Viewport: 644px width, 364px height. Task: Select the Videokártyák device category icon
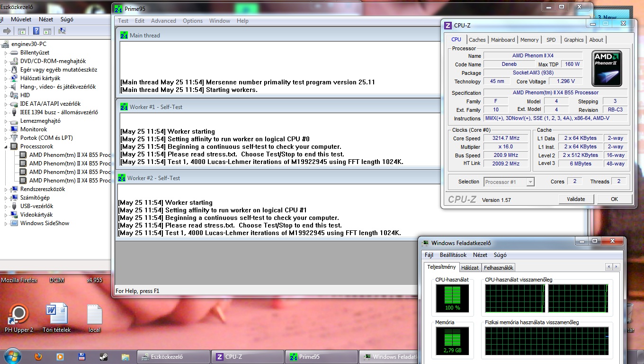[14, 215]
